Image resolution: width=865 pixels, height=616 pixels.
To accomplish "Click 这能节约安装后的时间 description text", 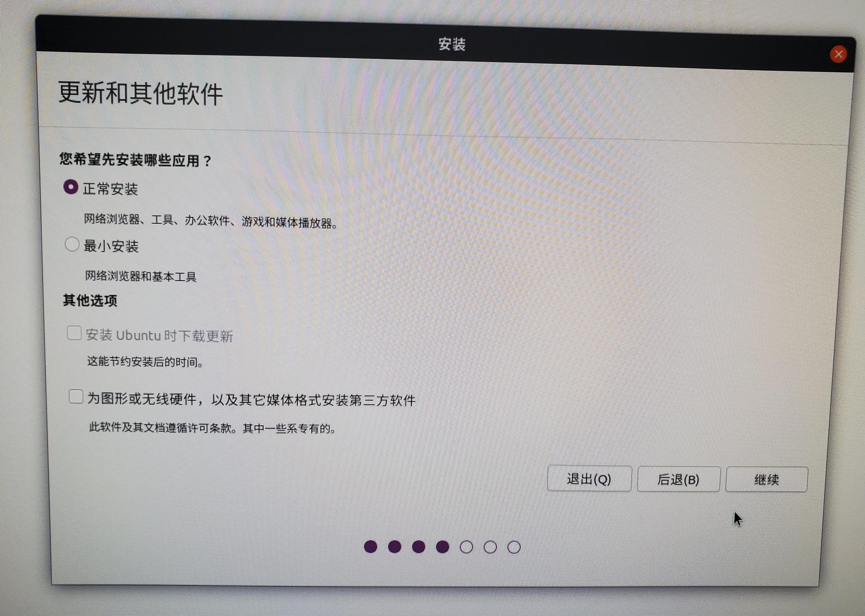I will click(x=146, y=362).
